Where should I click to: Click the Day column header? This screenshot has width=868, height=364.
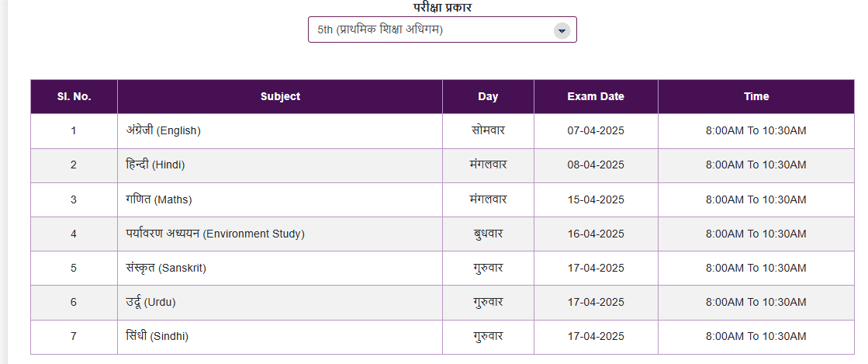click(488, 97)
